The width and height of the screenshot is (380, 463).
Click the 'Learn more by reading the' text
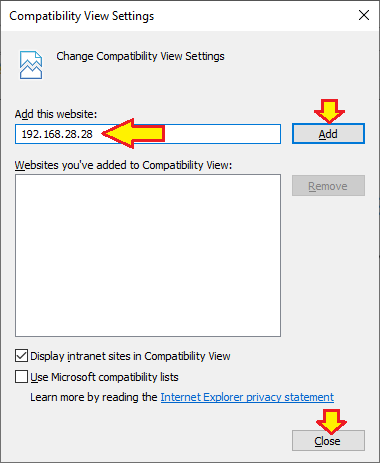(94, 397)
